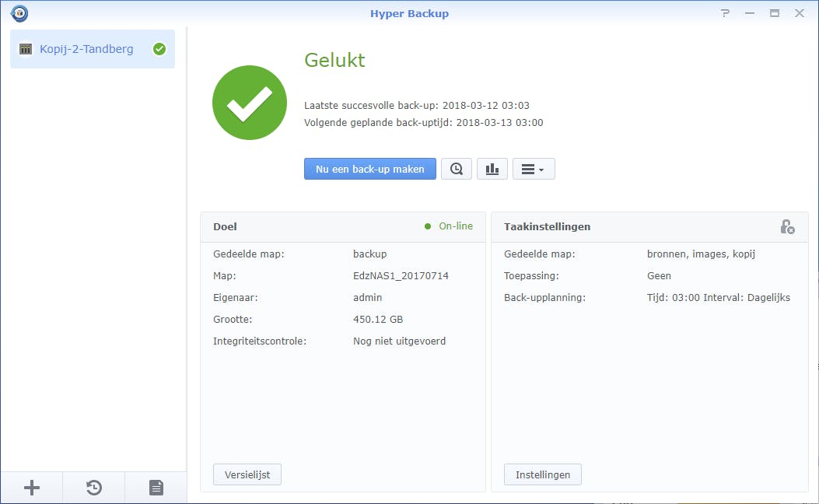Screen dimensions: 819x504
Task: Open restore options via the clock-arrow icon
Action: coord(93,488)
